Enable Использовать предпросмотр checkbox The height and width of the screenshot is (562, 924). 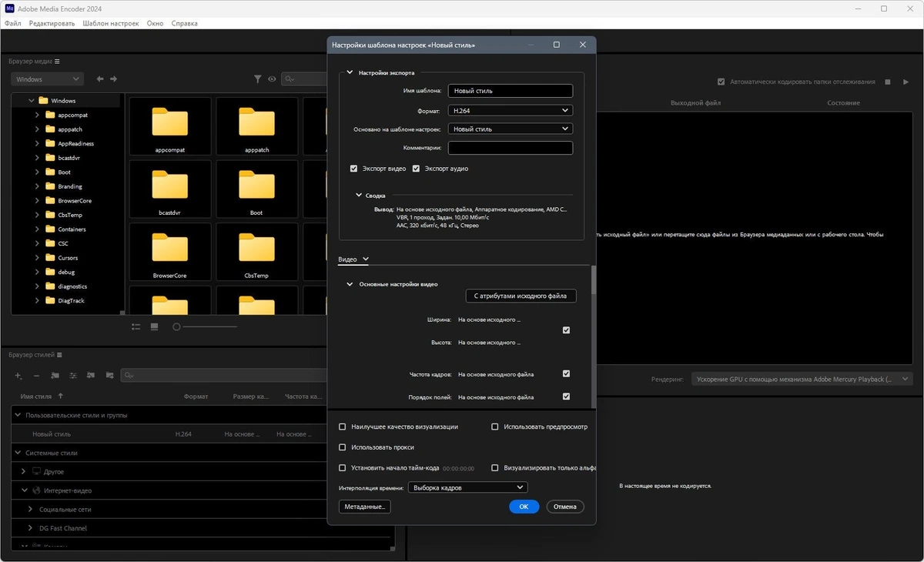pyautogui.click(x=495, y=427)
